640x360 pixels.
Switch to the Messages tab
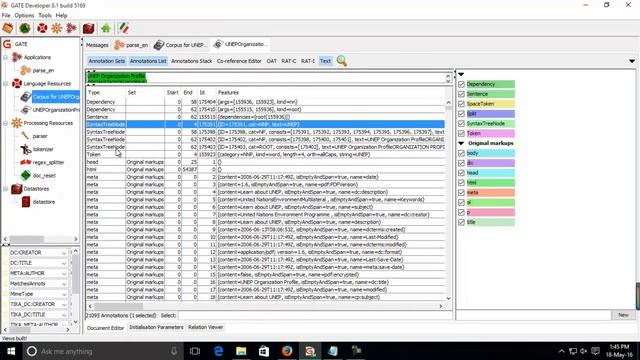[97, 45]
